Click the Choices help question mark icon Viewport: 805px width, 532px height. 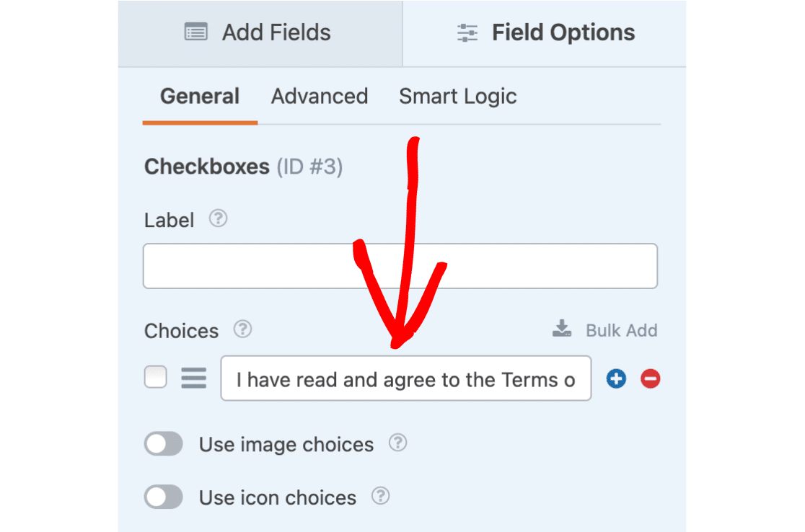coord(242,329)
